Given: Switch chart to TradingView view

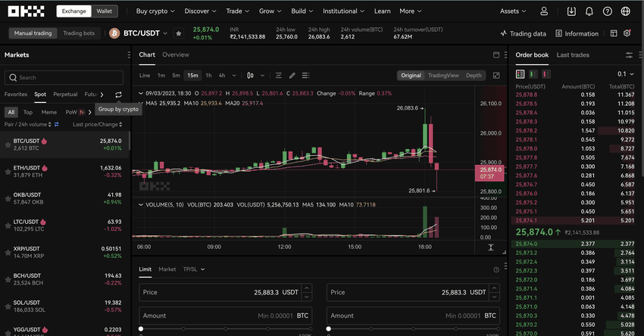Looking at the screenshot, I should (x=443, y=76).
